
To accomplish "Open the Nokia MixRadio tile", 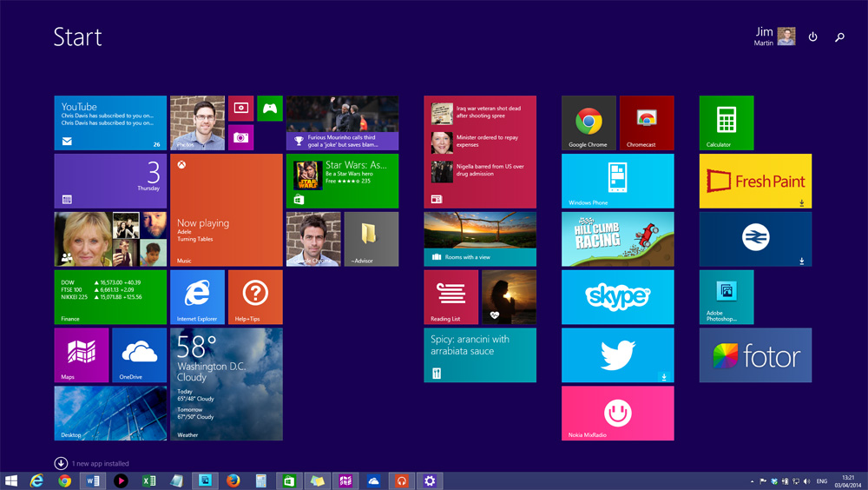I will click(618, 414).
